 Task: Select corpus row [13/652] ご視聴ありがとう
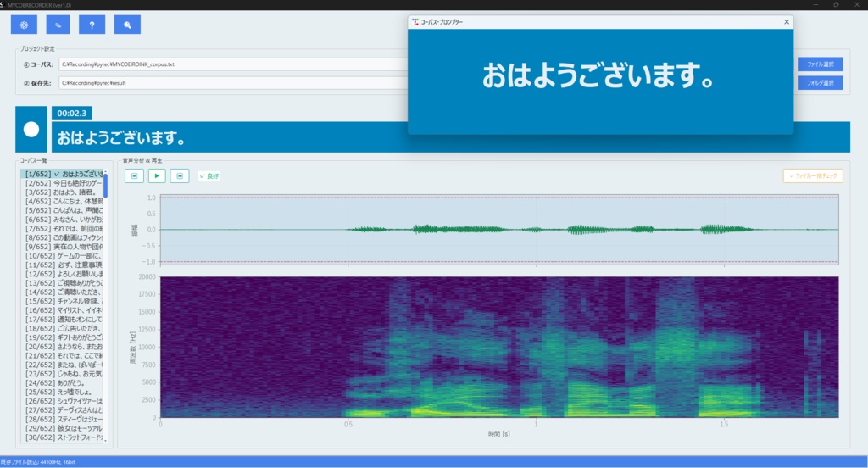[62, 283]
